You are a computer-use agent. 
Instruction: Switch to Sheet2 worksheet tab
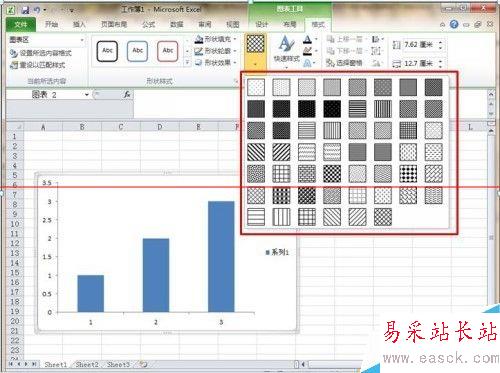click(x=87, y=364)
